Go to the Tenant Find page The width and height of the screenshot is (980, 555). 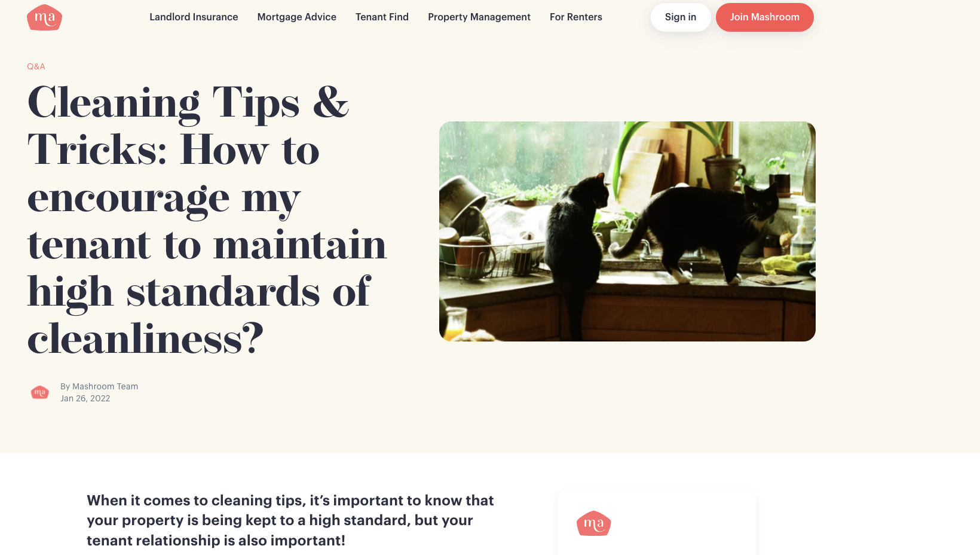382,17
